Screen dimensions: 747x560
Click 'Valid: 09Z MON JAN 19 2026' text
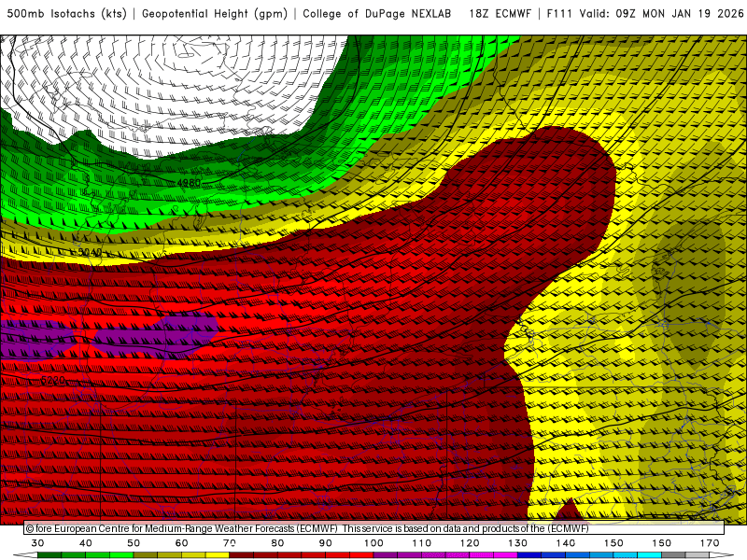click(662, 14)
